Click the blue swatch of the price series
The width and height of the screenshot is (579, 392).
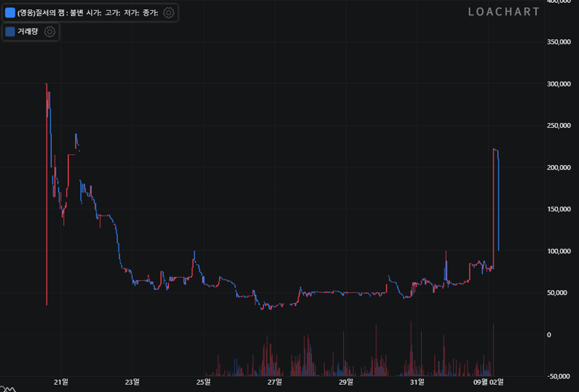[10, 13]
